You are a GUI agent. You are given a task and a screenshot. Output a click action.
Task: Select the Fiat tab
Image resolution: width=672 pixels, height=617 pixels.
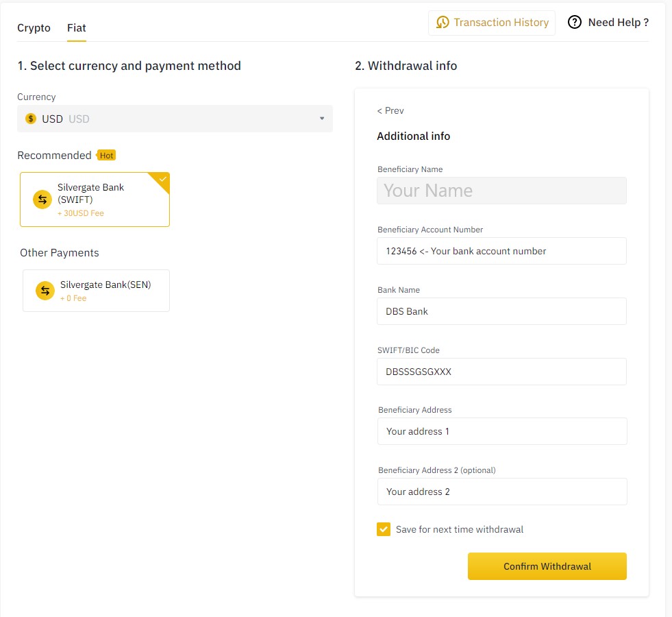click(x=76, y=28)
